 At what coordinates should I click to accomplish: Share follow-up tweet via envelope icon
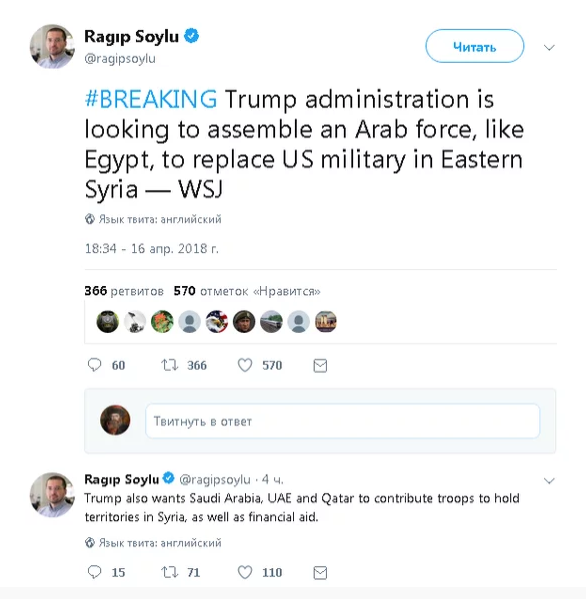pyautogui.click(x=320, y=573)
